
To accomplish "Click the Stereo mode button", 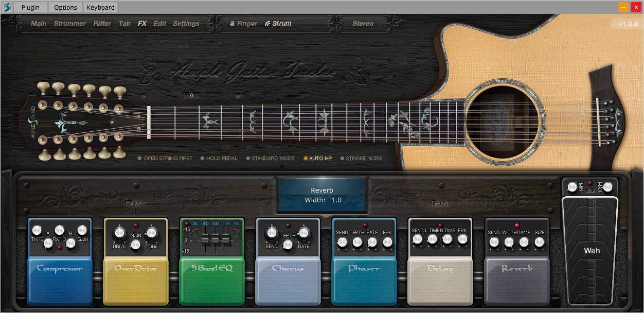I will (x=363, y=23).
